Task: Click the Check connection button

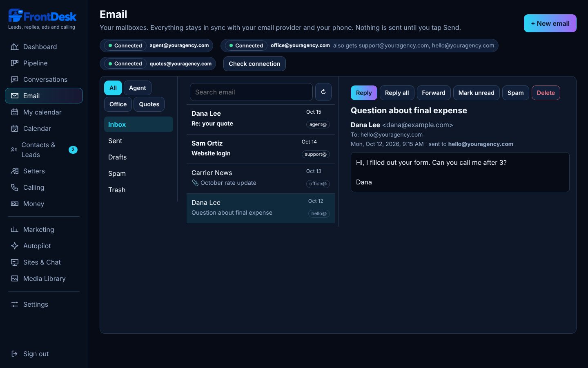Action: pos(254,64)
